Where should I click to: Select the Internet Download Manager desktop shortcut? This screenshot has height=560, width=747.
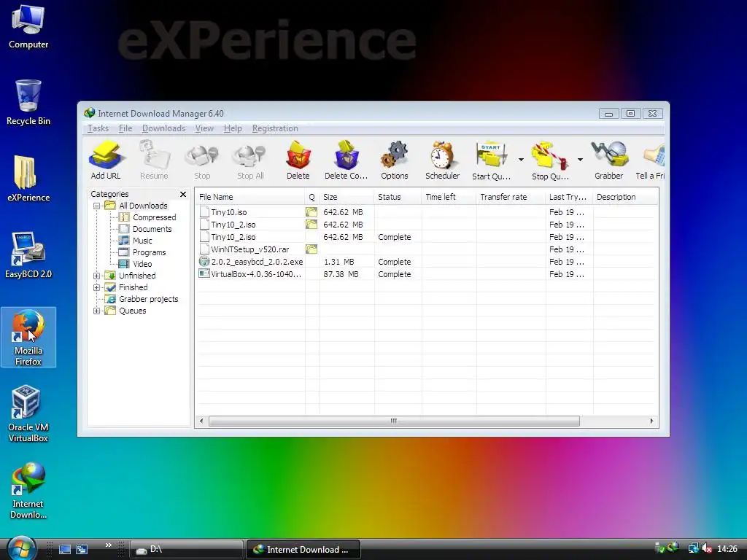pyautogui.click(x=28, y=491)
